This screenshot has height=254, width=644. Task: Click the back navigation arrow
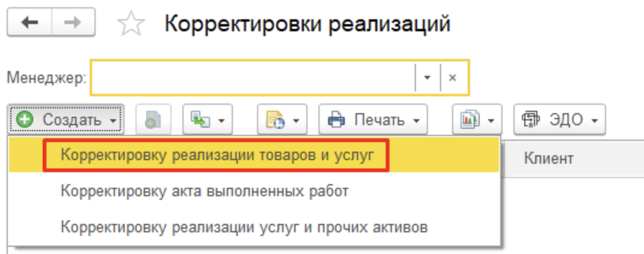point(29,23)
